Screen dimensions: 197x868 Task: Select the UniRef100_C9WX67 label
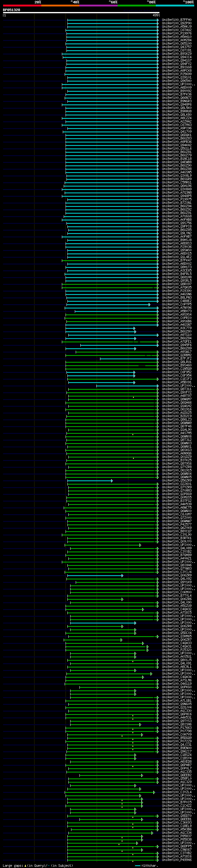click(176, 850)
